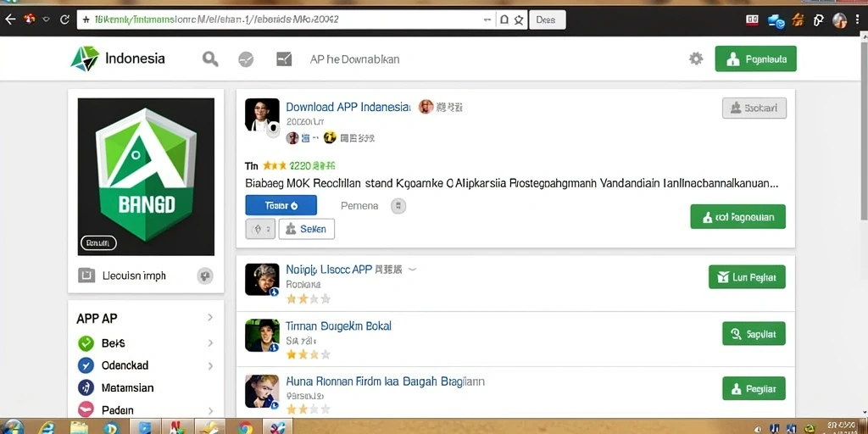Click star rating under Rockaa
Screen dimensions: 868x434
coord(309,299)
